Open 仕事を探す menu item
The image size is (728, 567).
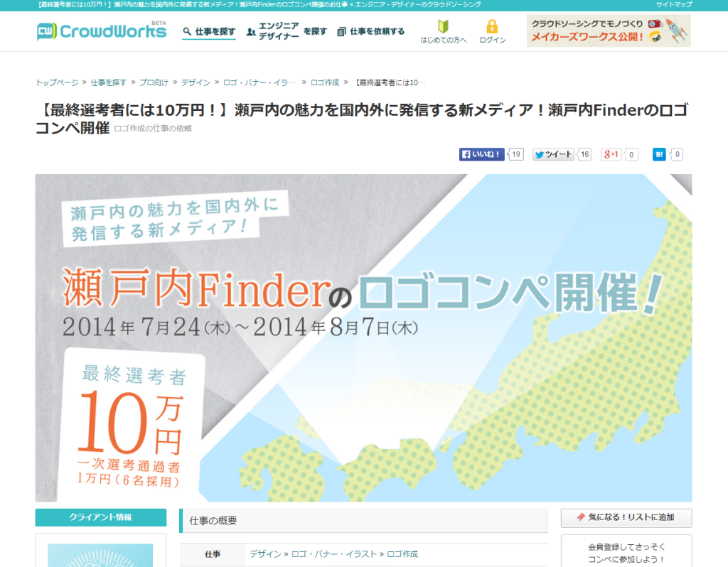click(209, 31)
